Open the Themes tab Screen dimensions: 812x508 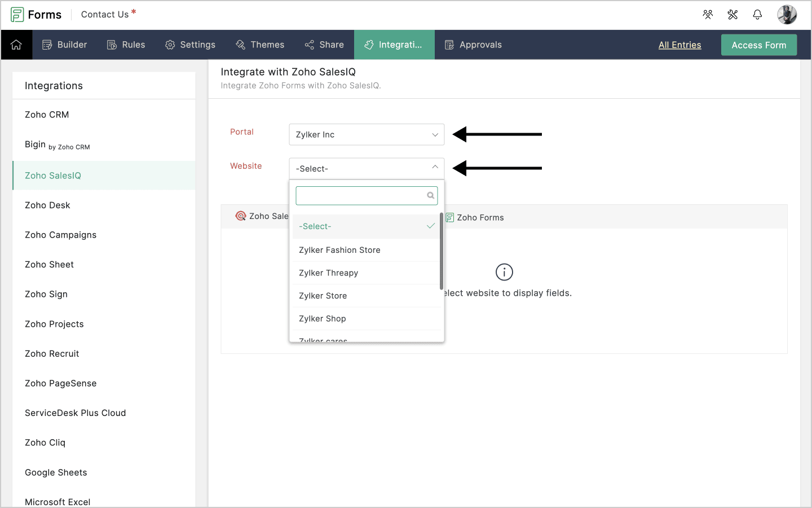click(260, 45)
